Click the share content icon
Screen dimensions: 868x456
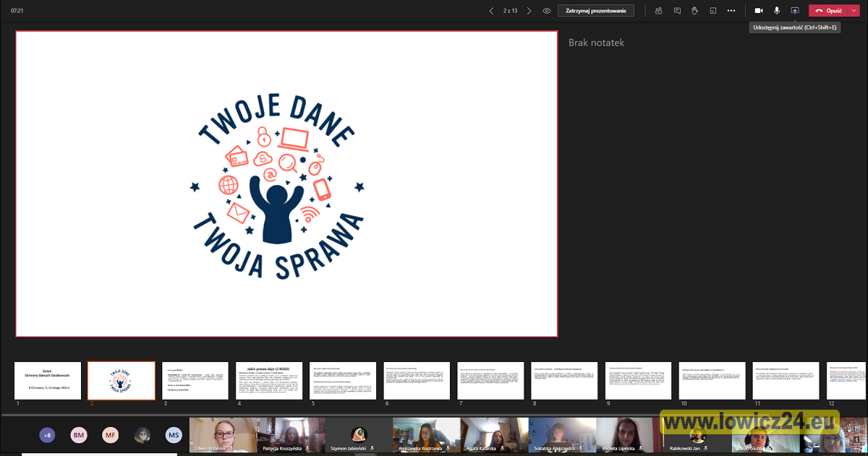[795, 11]
